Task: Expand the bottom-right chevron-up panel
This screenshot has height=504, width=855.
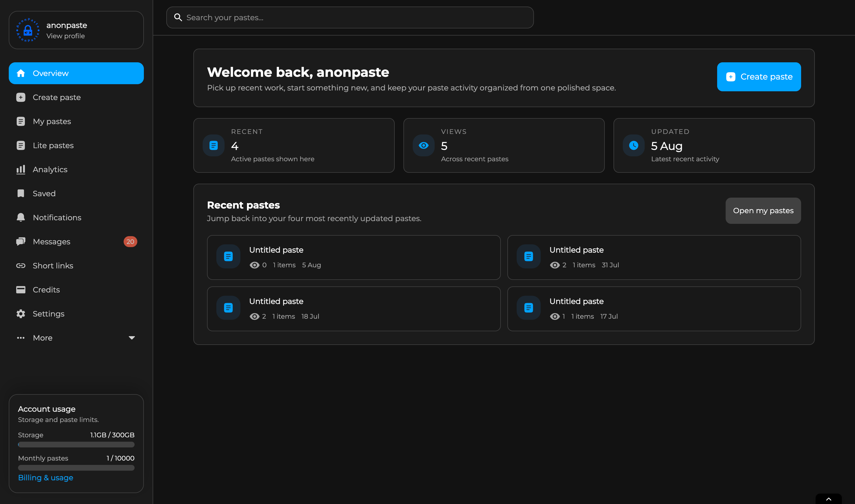Action: point(828,499)
